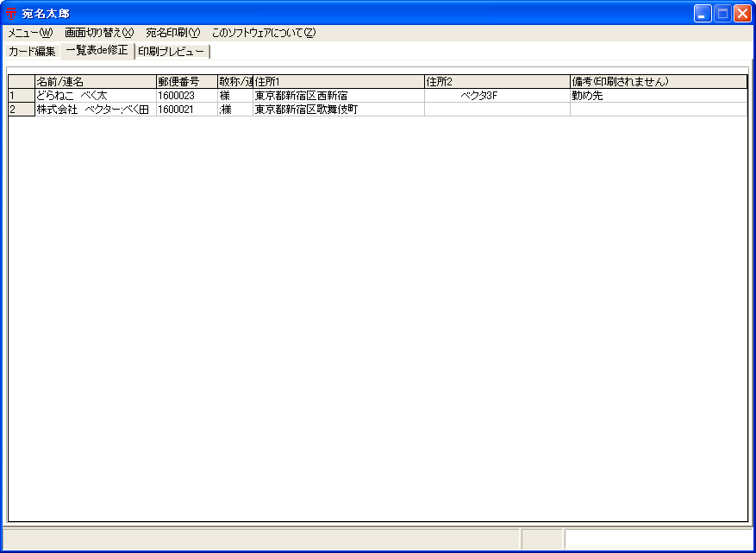Select row header number 1
The width and height of the screenshot is (756, 553).
(x=22, y=96)
